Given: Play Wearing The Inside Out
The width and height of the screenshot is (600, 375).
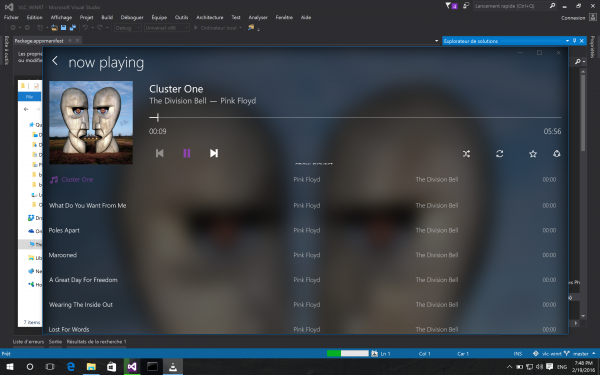Looking at the screenshot, I should (x=81, y=305).
